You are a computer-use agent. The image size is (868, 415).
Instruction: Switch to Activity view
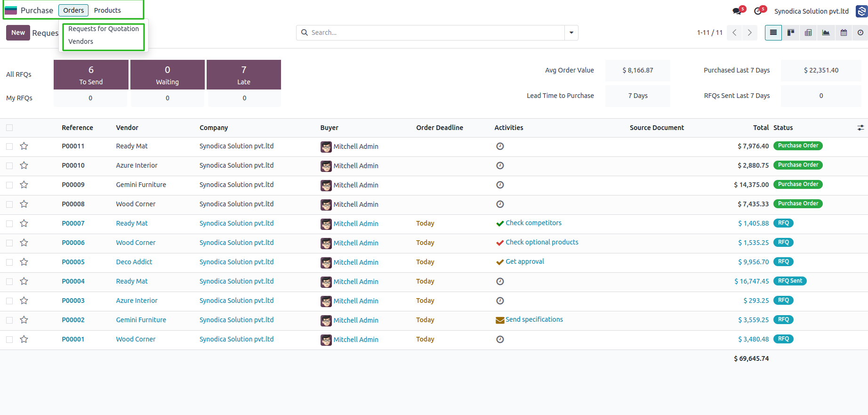click(x=860, y=33)
